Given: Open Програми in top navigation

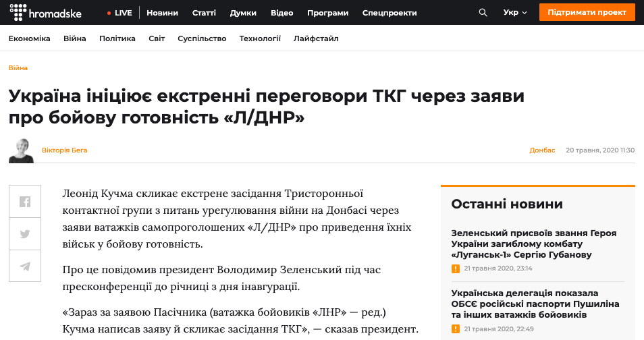Looking at the screenshot, I should pyautogui.click(x=328, y=13).
